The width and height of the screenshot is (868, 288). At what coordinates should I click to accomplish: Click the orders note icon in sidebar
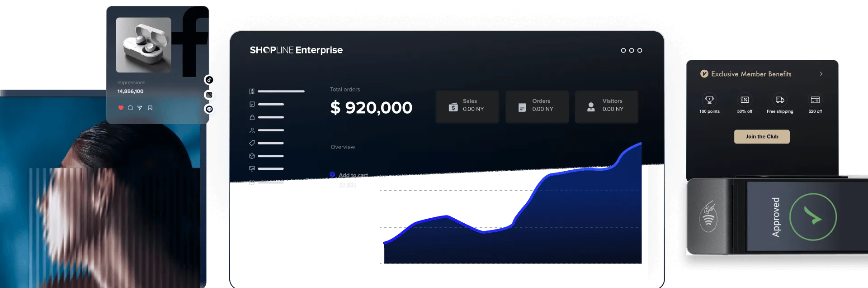coord(252,104)
